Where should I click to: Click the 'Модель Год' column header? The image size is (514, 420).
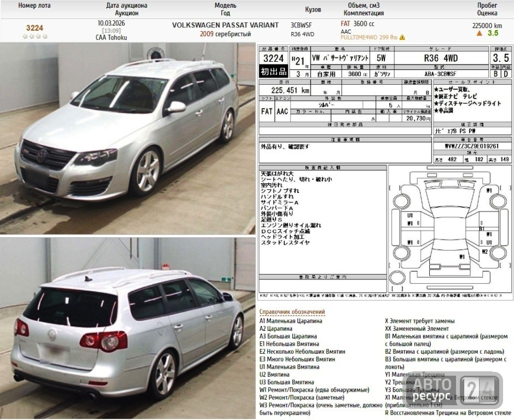click(225, 9)
